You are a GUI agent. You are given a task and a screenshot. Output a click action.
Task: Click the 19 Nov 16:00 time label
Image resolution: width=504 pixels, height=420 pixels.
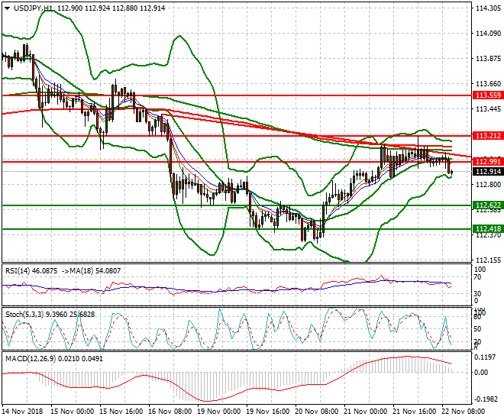(x=268, y=412)
